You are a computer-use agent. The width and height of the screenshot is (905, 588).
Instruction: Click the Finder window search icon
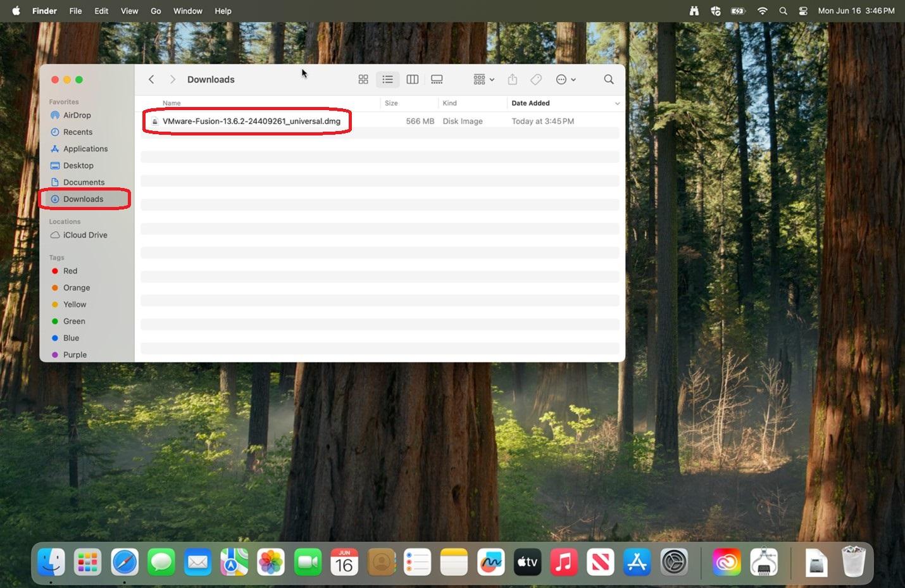tap(609, 79)
